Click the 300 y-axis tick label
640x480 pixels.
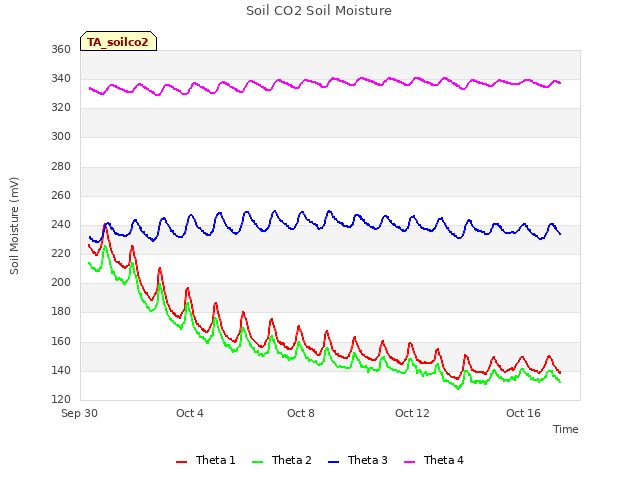[x=61, y=136]
